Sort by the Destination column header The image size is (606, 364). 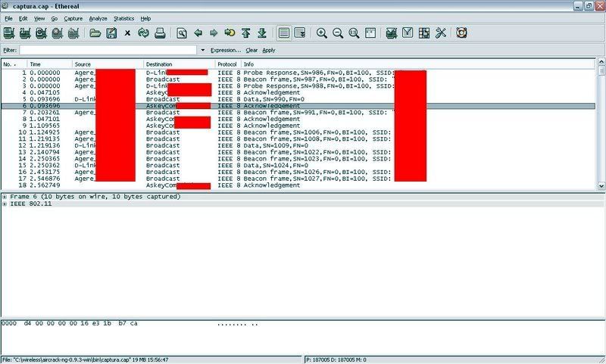[x=180, y=64]
